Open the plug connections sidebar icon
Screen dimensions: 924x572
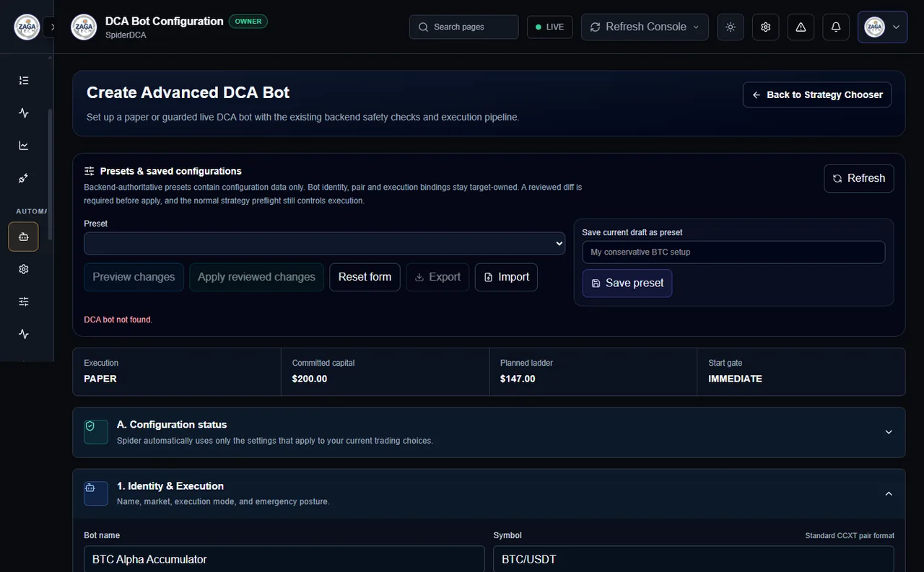(24, 178)
